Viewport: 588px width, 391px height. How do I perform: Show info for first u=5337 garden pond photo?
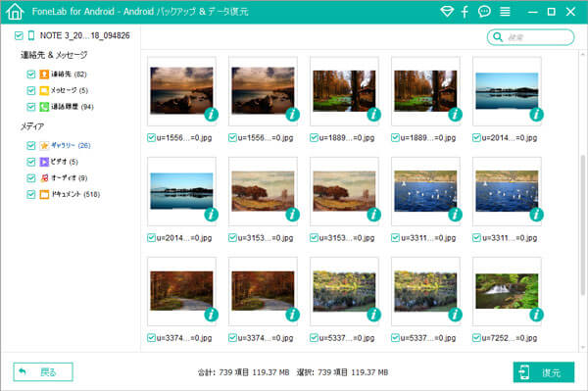click(373, 315)
